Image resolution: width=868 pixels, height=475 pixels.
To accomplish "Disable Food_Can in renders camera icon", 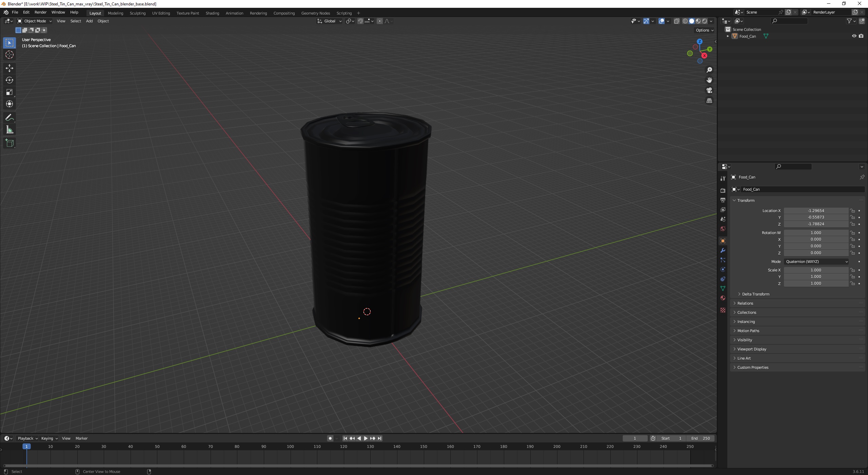I will pyautogui.click(x=861, y=36).
